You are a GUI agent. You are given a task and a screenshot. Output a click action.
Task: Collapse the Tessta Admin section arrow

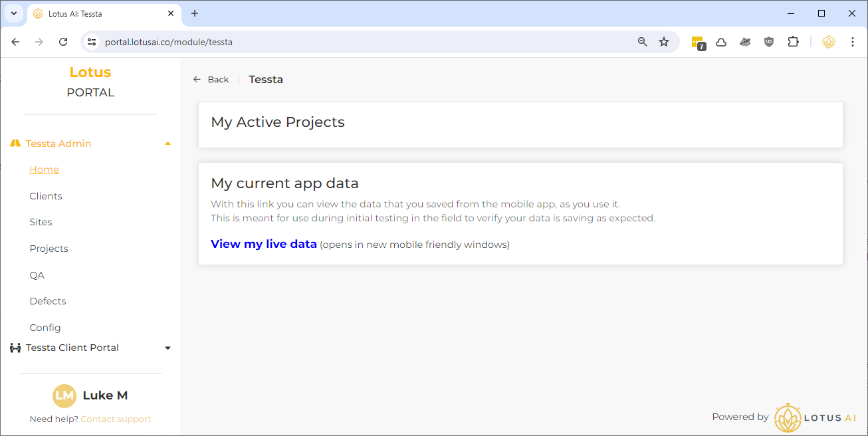[167, 144]
